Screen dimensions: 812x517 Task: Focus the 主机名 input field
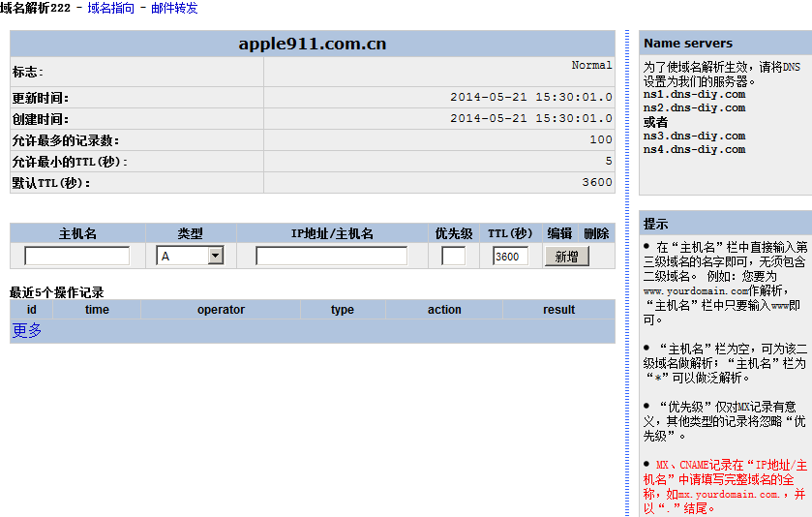pyautogui.click(x=77, y=256)
